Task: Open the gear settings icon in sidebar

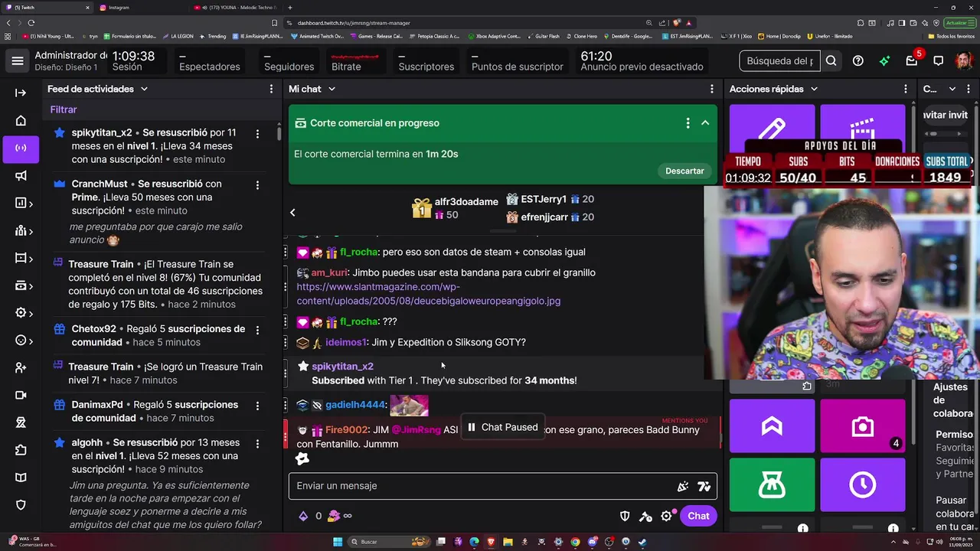Action: coord(21,313)
